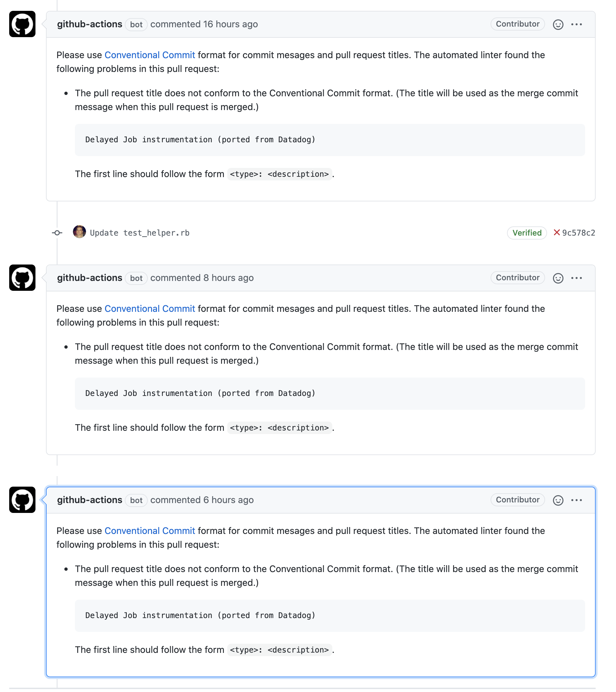Open the kebab menu on the 6-hours-ago comment
Image resolution: width=616 pixels, height=692 pixels.
pos(577,500)
